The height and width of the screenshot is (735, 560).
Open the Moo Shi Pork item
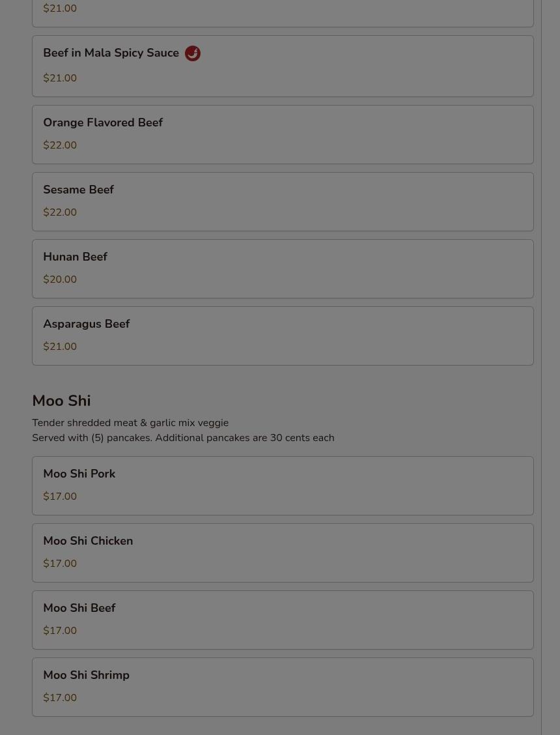pos(283,485)
